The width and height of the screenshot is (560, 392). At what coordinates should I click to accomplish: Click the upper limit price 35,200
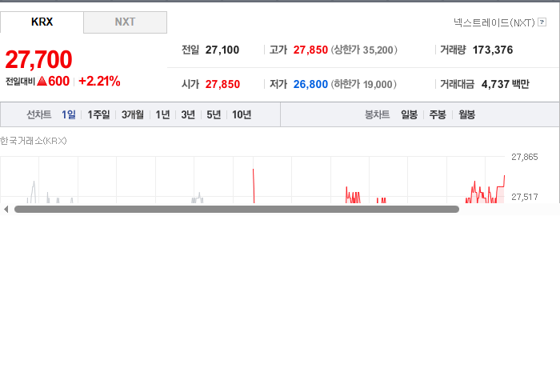(378, 50)
